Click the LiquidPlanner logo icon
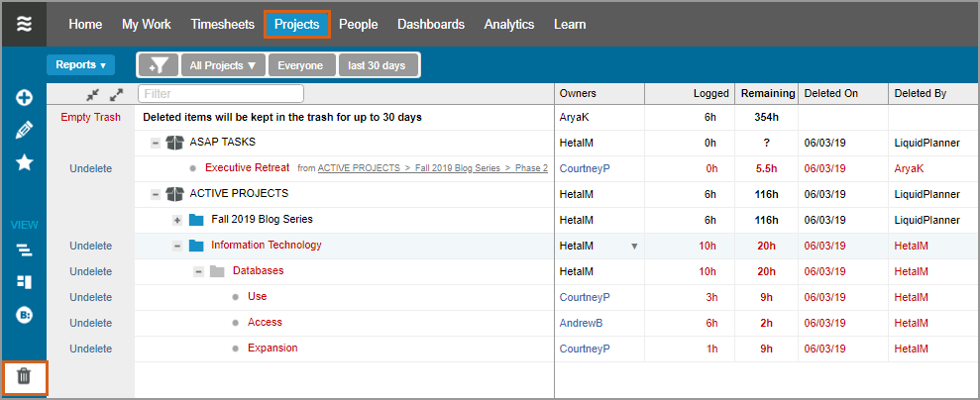Viewport: 980px width, 400px height. coord(24,24)
